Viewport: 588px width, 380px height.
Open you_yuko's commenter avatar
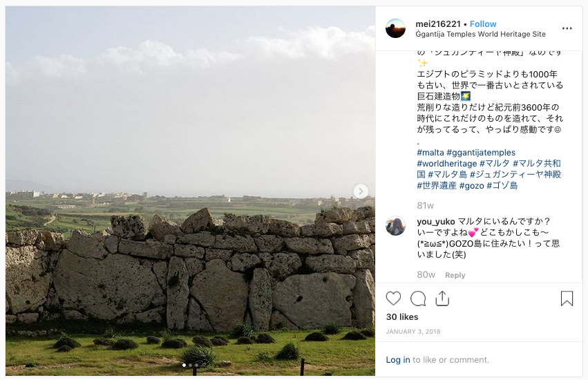coord(396,226)
